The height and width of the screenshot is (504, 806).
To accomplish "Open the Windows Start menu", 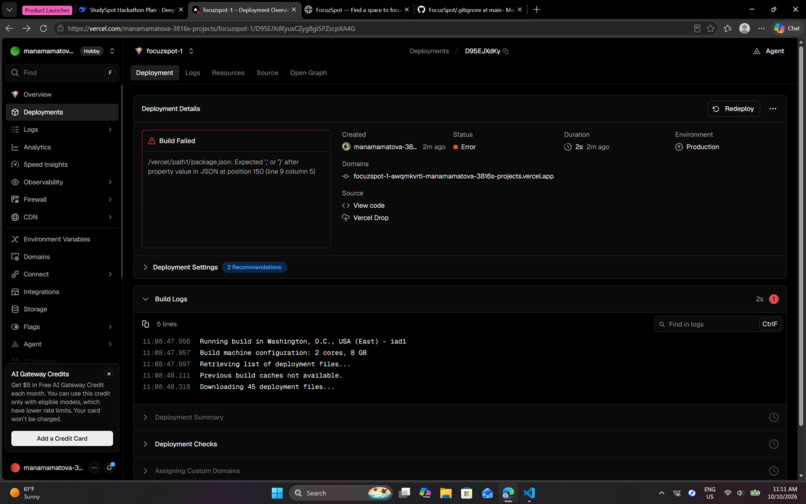I will 277,493.
